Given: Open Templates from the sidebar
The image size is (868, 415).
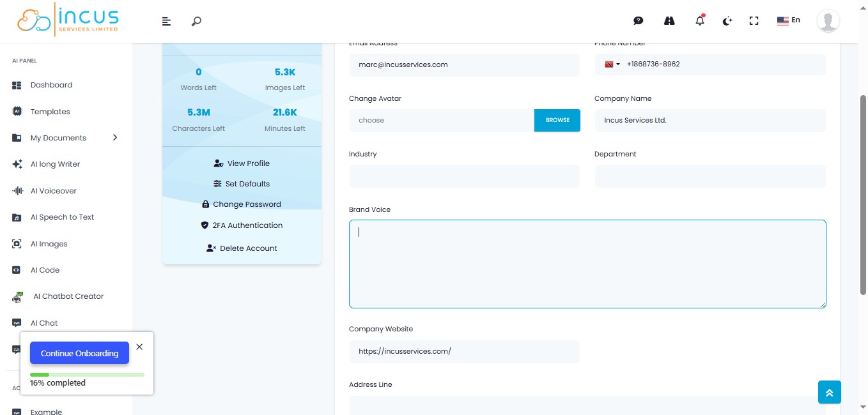Looking at the screenshot, I should tap(50, 111).
